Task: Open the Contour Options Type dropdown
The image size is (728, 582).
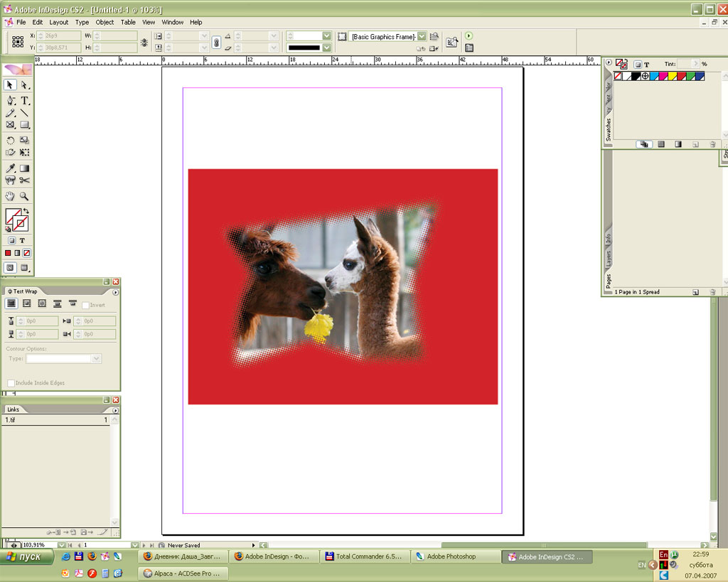Action: click(x=96, y=358)
